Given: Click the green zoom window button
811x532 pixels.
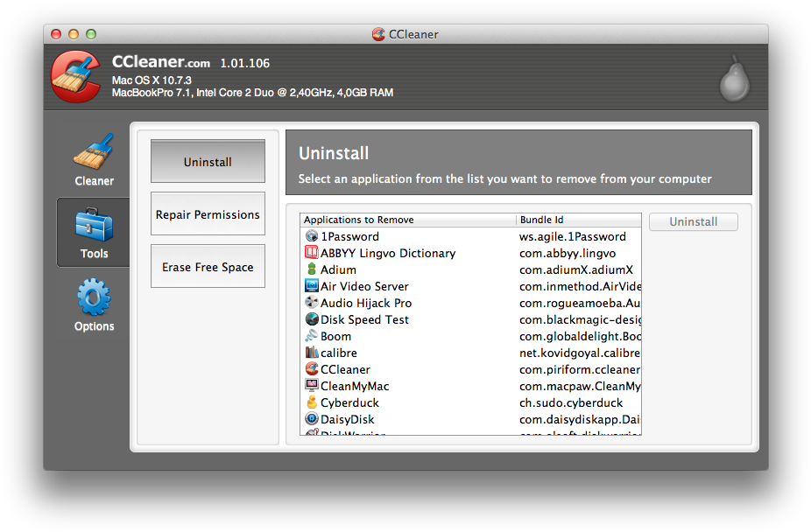Looking at the screenshot, I should pos(91,34).
